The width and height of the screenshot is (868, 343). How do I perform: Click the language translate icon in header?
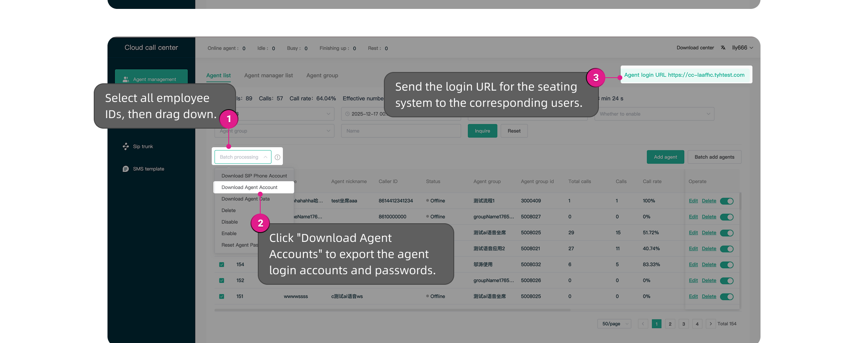723,48
